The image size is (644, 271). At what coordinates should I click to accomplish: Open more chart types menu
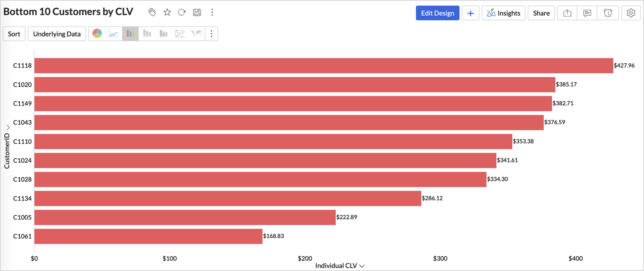[212, 34]
